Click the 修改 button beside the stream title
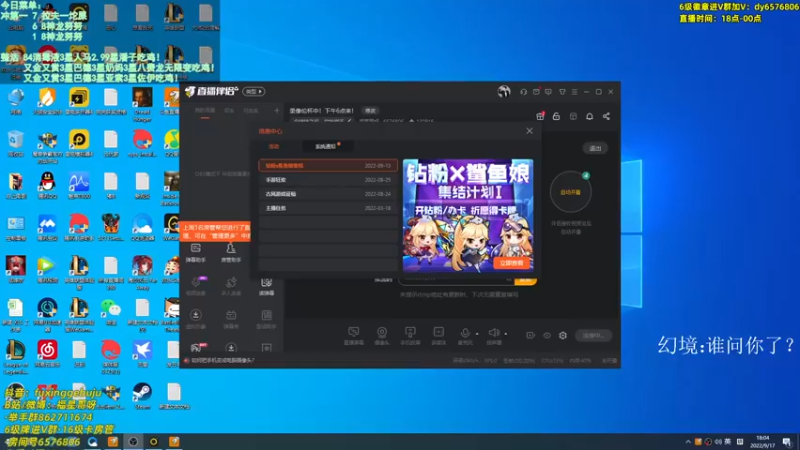This screenshot has width=800, height=450. coord(370,111)
